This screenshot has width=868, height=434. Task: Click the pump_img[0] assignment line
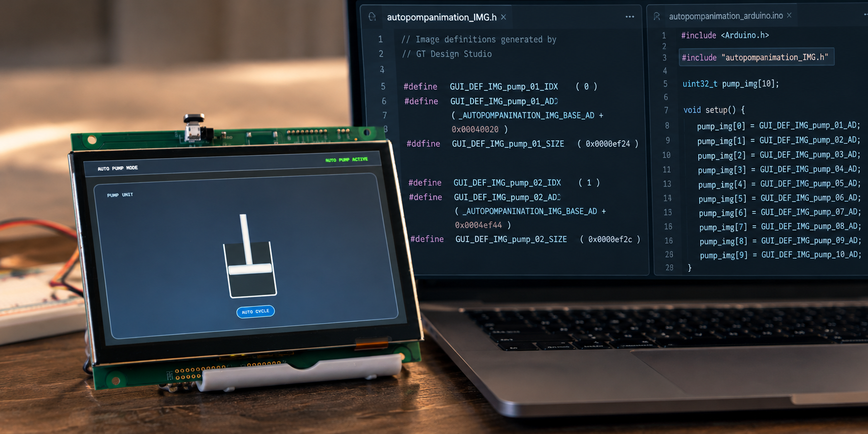(778, 126)
